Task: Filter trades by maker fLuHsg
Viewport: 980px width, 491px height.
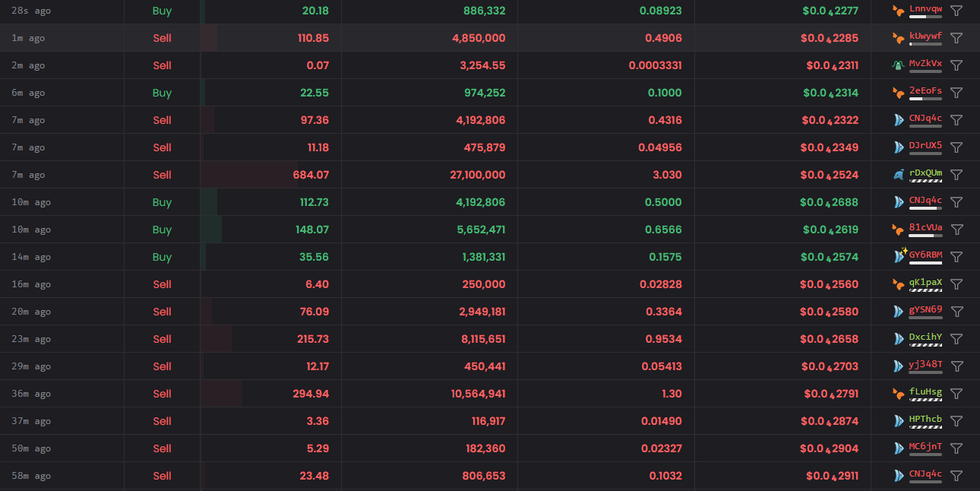Action: pyautogui.click(x=956, y=394)
